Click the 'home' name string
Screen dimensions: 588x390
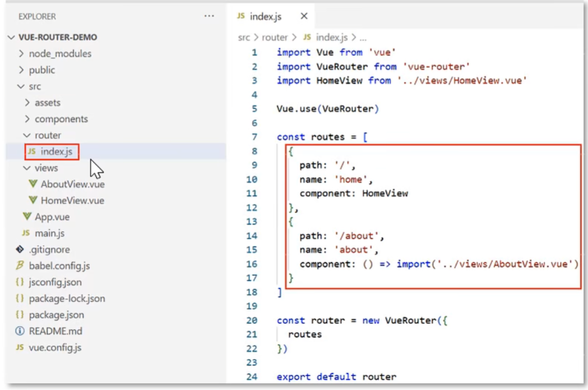click(350, 180)
